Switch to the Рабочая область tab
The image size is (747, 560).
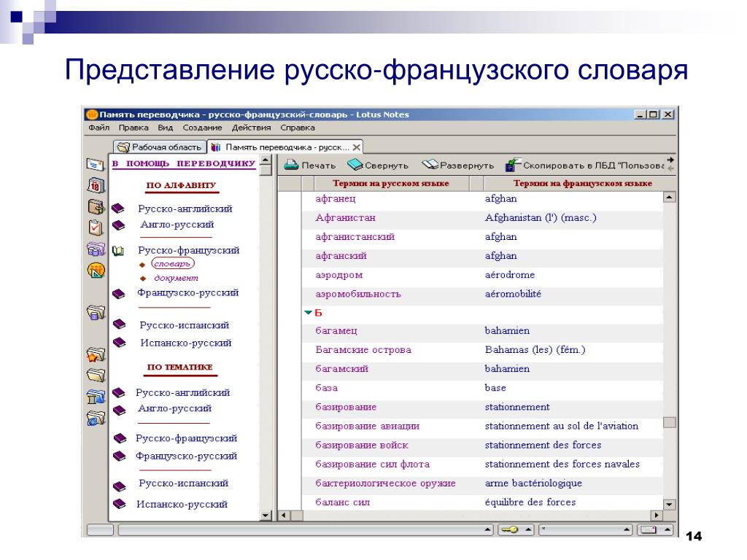(x=160, y=147)
